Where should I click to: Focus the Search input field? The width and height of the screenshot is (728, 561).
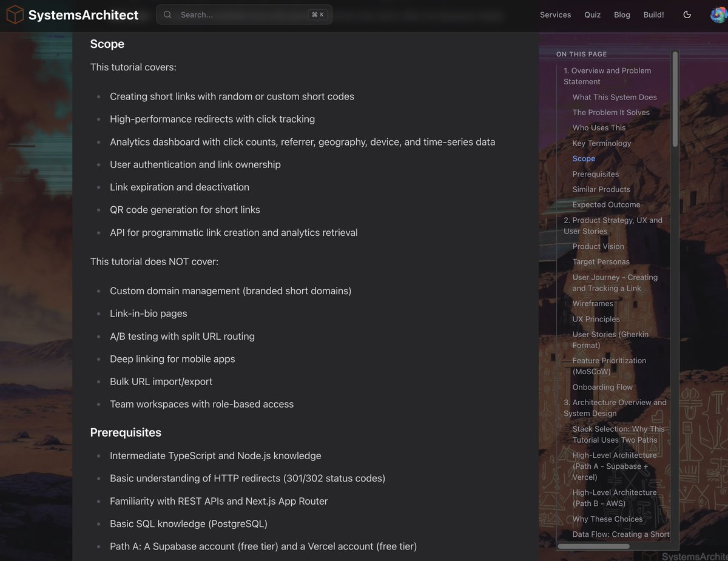tap(244, 15)
